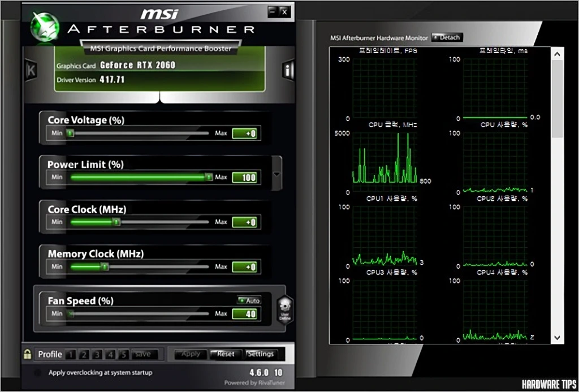579x392 pixels.
Task: Click the Reset button
Action: click(226, 354)
